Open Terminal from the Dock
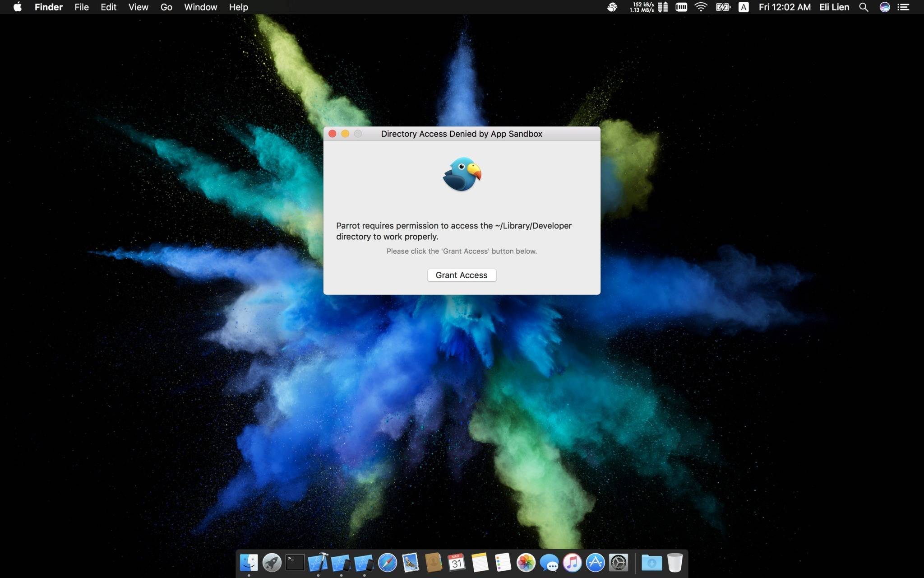 coord(295,563)
